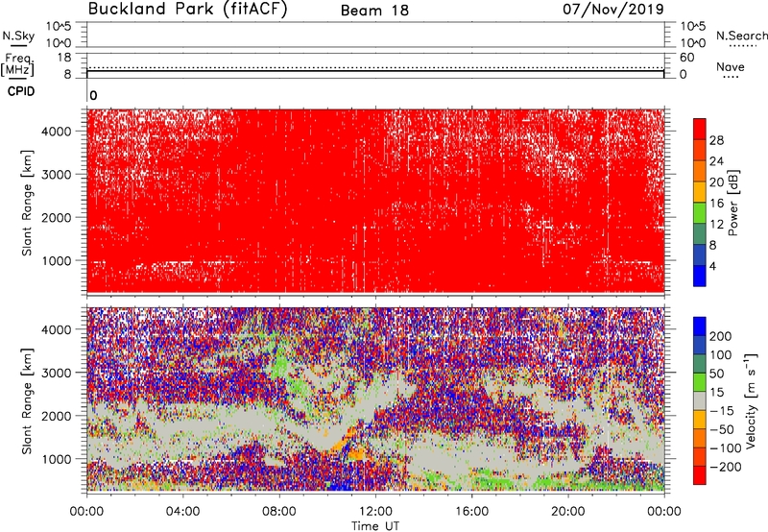768x532 pixels.
Task: Click the 'Beam 18' label
Action: pyautogui.click(x=374, y=11)
